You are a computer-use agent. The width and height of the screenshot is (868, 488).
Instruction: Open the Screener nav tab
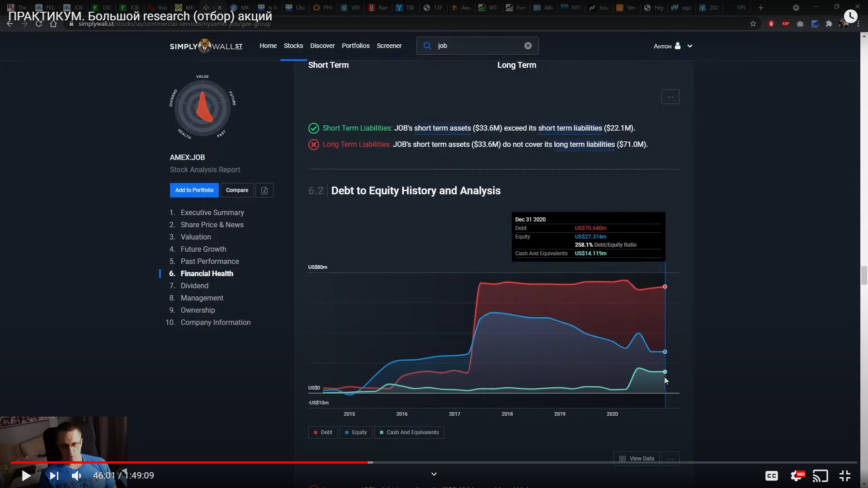(389, 46)
